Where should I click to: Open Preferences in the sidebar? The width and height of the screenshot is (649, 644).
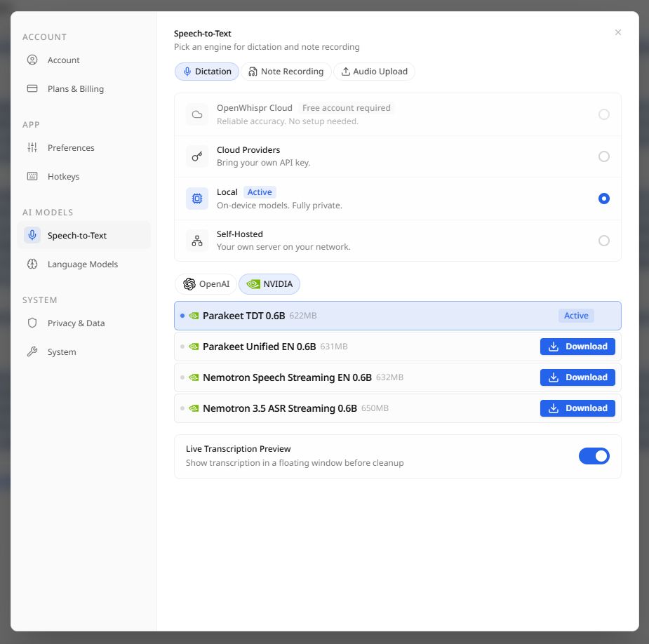click(83, 148)
